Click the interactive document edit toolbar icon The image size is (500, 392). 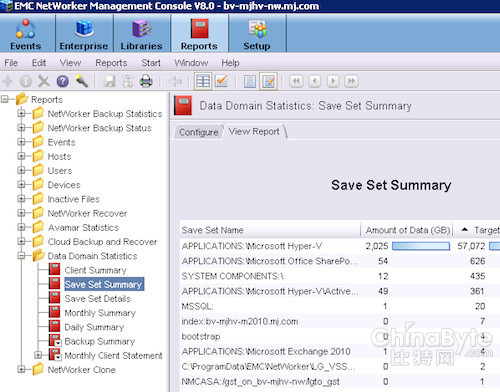click(x=268, y=81)
